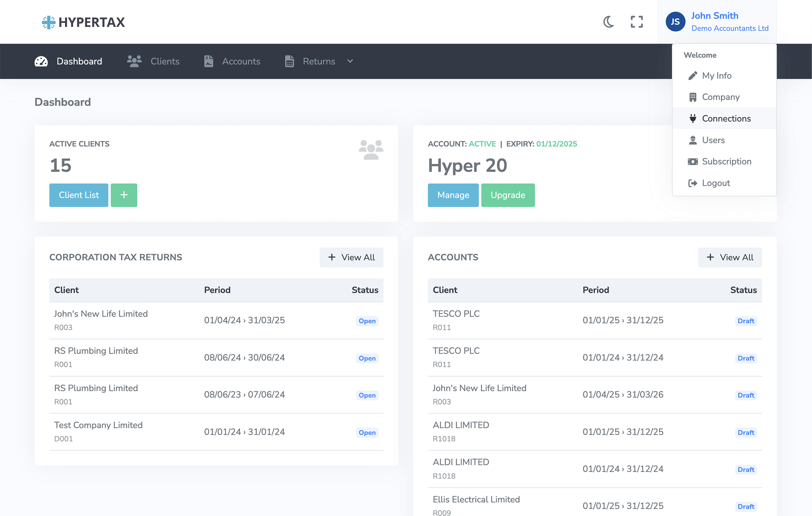
Task: Click the JS user avatar
Action: (675, 22)
